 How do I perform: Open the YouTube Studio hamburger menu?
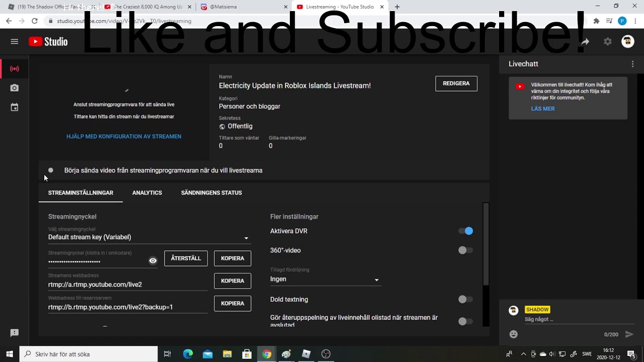coord(14,42)
